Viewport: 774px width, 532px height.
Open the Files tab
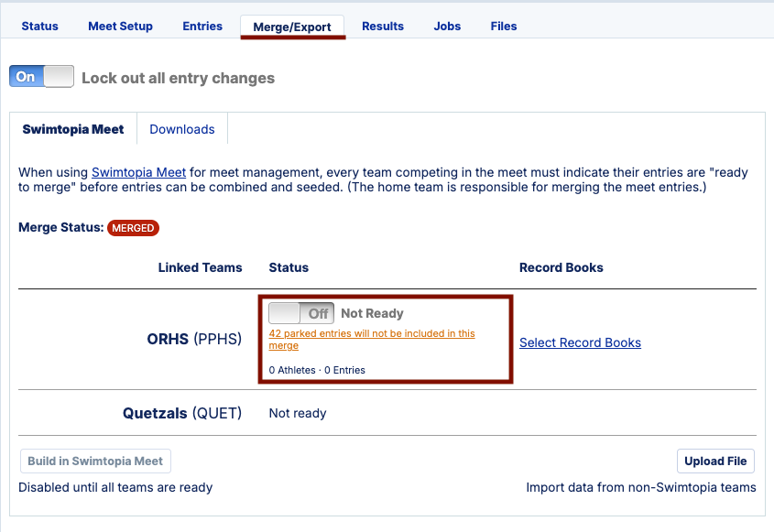point(504,27)
